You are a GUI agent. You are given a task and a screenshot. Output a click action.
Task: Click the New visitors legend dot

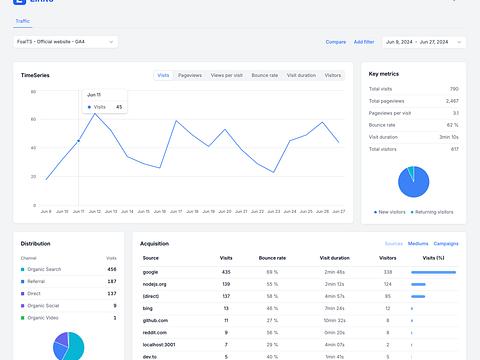[x=375, y=212]
